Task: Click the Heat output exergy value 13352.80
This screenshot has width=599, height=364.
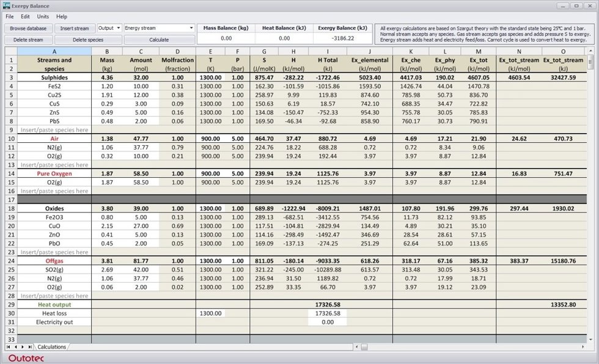Action: (563, 305)
